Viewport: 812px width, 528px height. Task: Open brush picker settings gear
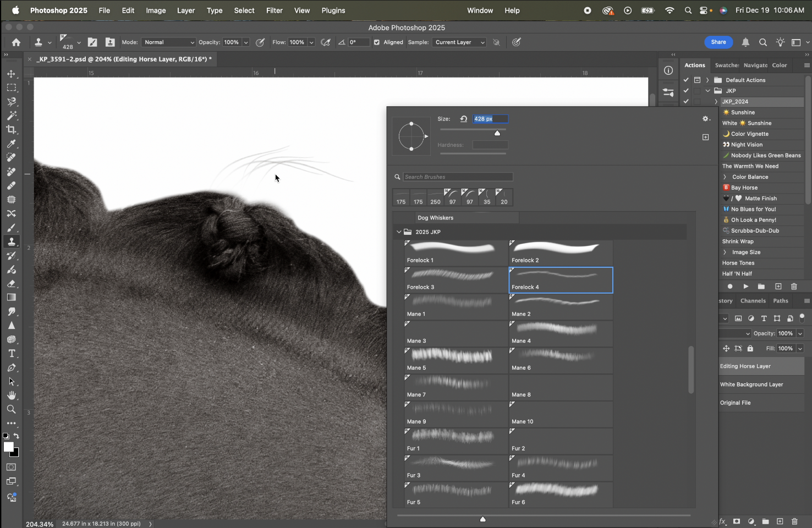(706, 119)
